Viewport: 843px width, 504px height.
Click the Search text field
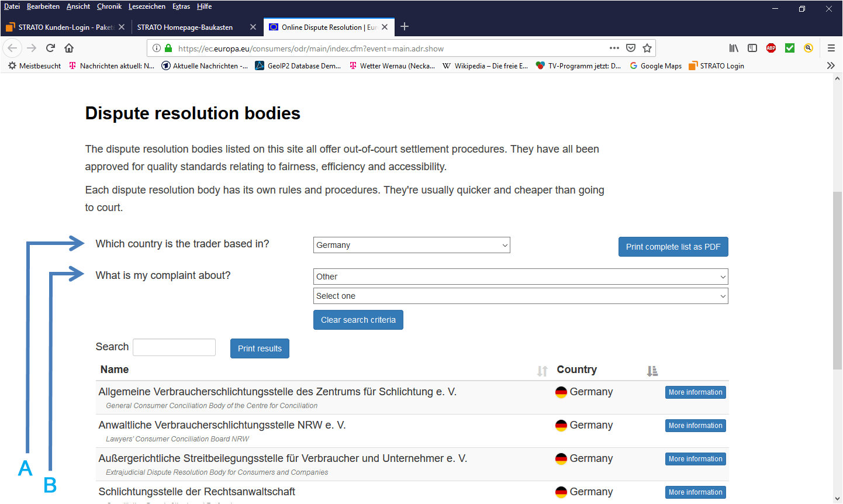coord(174,347)
